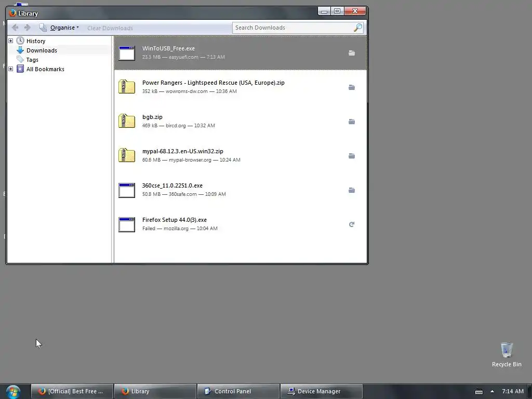Click the mypal zip archive icon
The width and height of the screenshot is (532, 399).
coord(127,155)
